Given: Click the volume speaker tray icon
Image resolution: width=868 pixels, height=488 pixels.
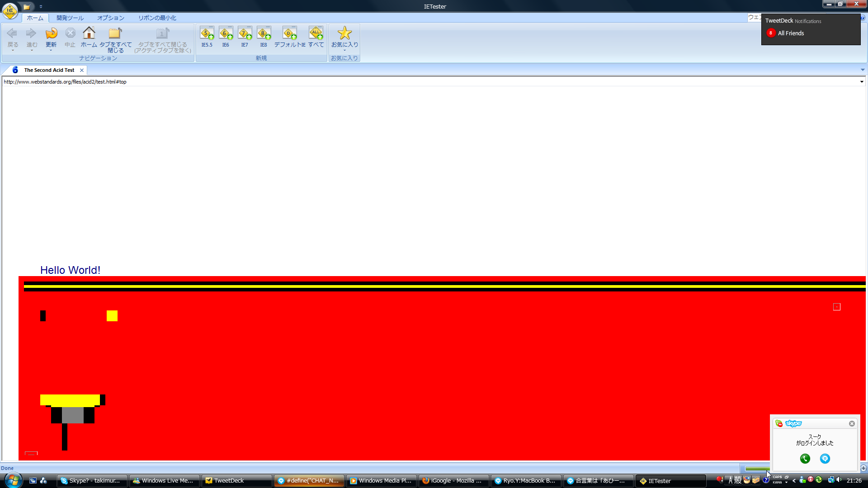Looking at the screenshot, I should click(x=840, y=480).
